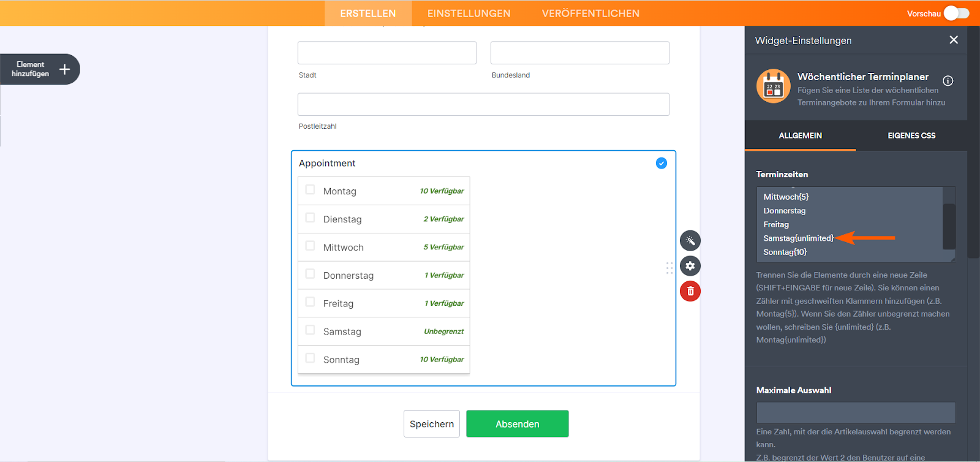Delete the Appointment widget with trash icon
This screenshot has height=462, width=980.
pyautogui.click(x=690, y=291)
